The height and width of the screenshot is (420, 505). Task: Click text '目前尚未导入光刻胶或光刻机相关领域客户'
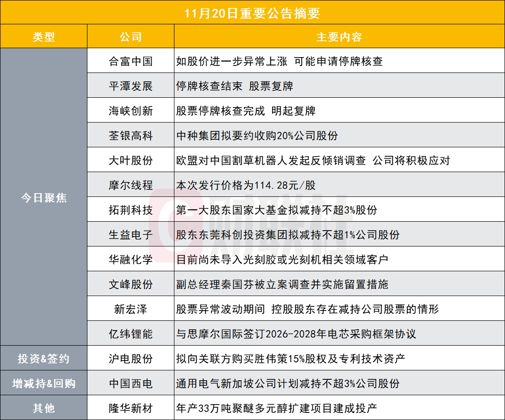click(x=282, y=259)
